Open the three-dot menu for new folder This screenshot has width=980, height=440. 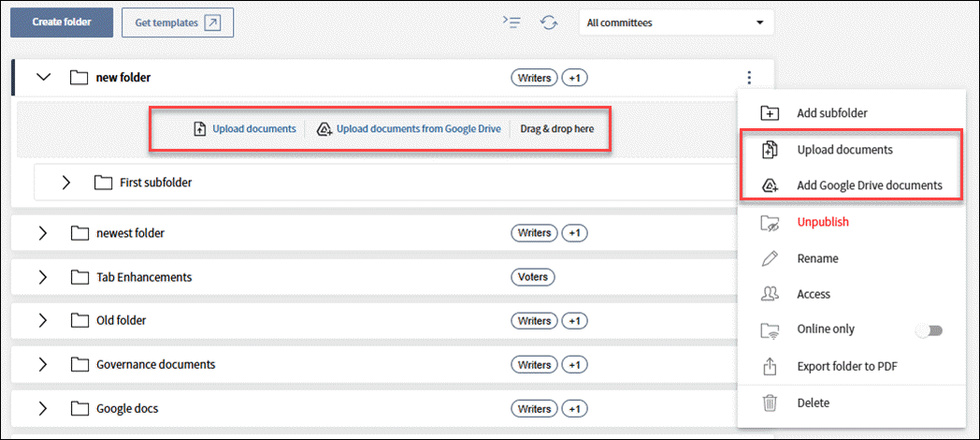[748, 79]
